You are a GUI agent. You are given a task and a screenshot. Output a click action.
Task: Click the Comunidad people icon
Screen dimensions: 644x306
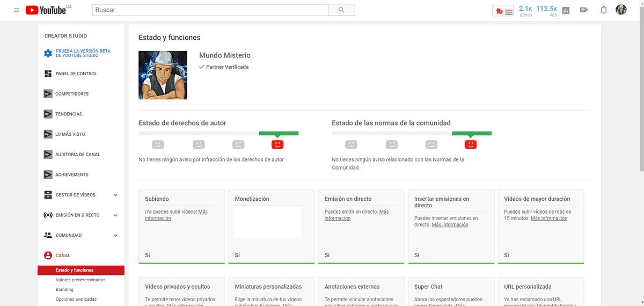[48, 235]
